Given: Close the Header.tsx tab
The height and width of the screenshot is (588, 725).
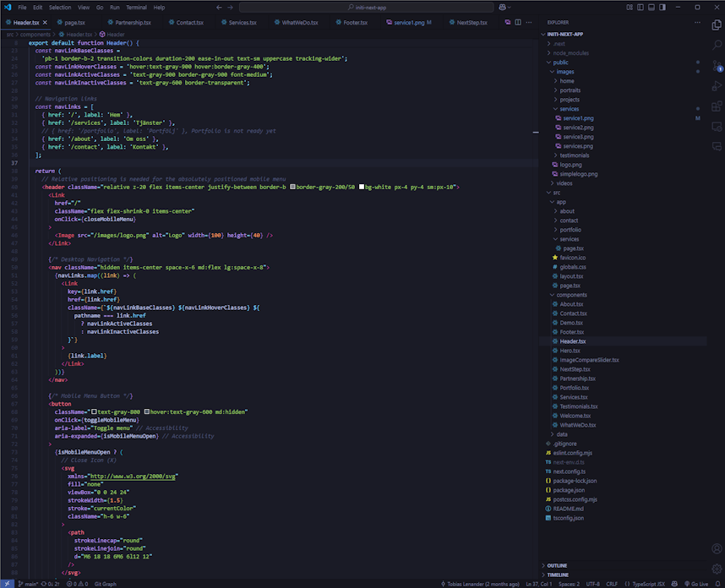Looking at the screenshot, I should (45, 22).
